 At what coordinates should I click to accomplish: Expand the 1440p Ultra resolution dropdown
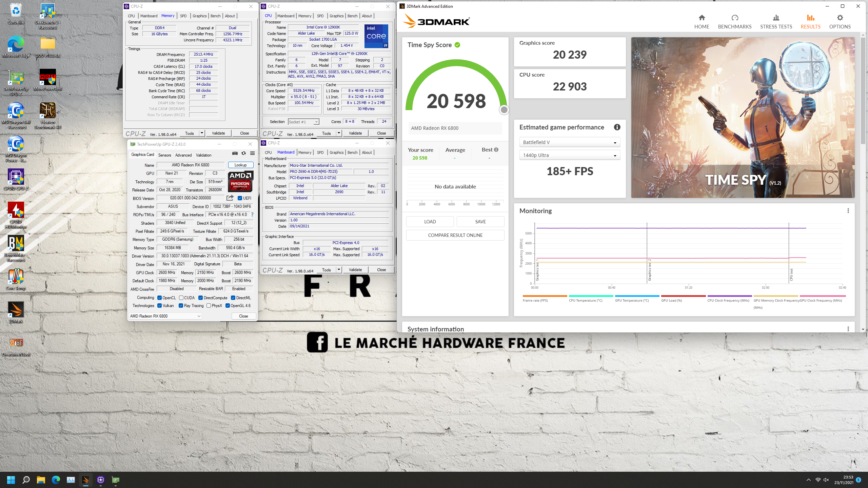tap(570, 155)
